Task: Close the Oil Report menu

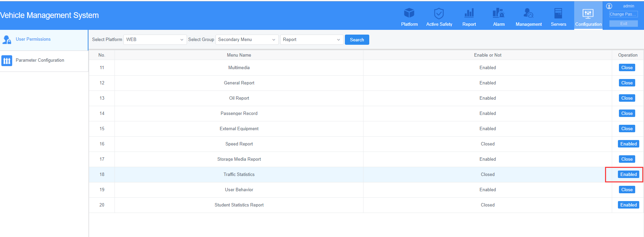Action: 627,98
